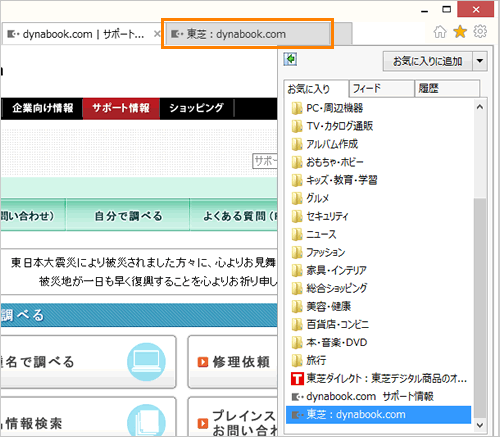Image resolution: width=500 pixels, height=437 pixels.
Task: Close the dynabook.com サポート tab
Action: [157, 33]
